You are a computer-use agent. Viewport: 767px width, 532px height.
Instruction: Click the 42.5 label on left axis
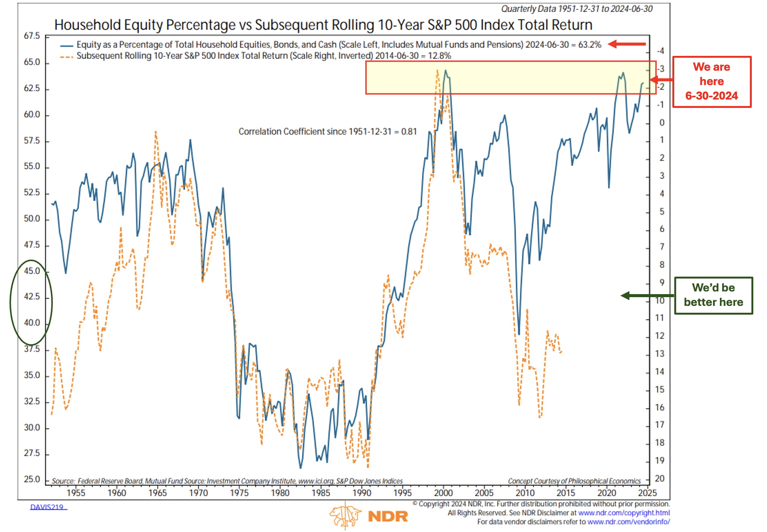[32, 297]
